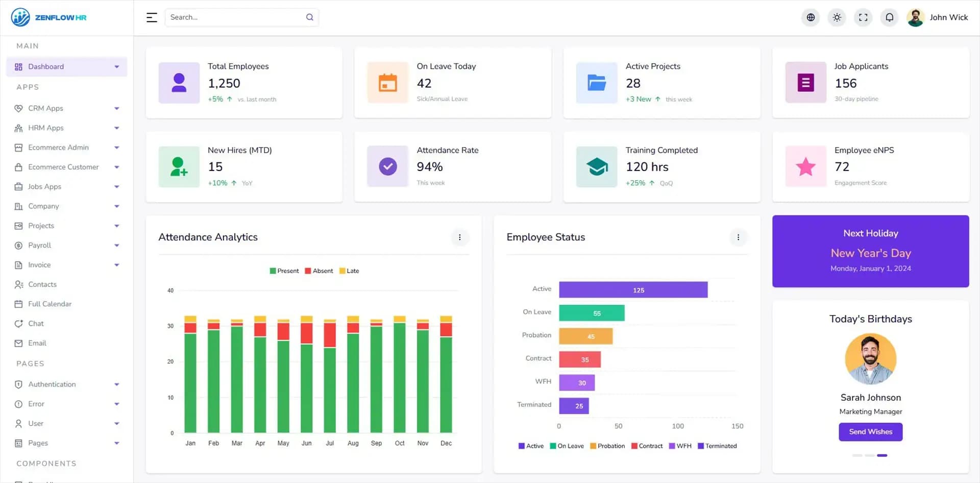The height and width of the screenshot is (483, 980).
Task: Click the ZenflowHR logo
Action: [x=49, y=17]
